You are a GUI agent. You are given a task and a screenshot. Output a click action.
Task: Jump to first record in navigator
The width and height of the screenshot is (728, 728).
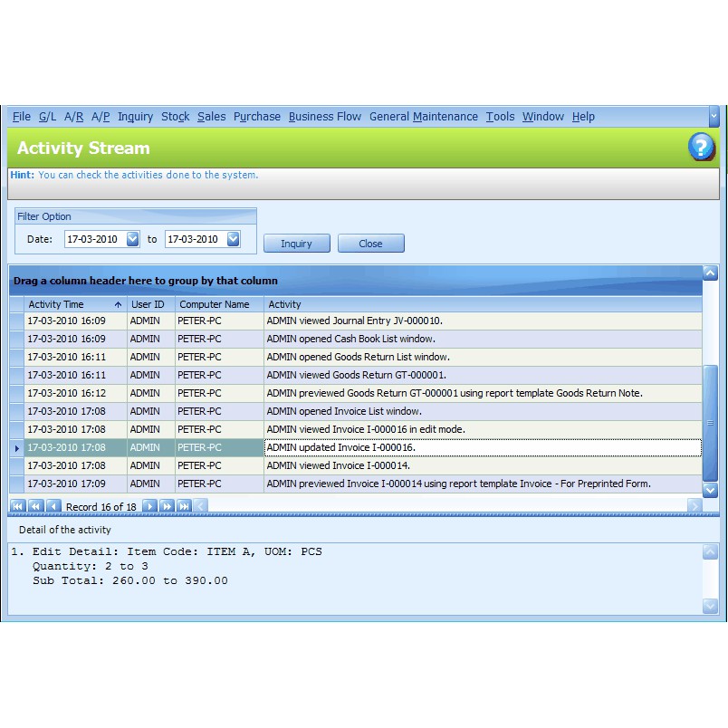17,506
